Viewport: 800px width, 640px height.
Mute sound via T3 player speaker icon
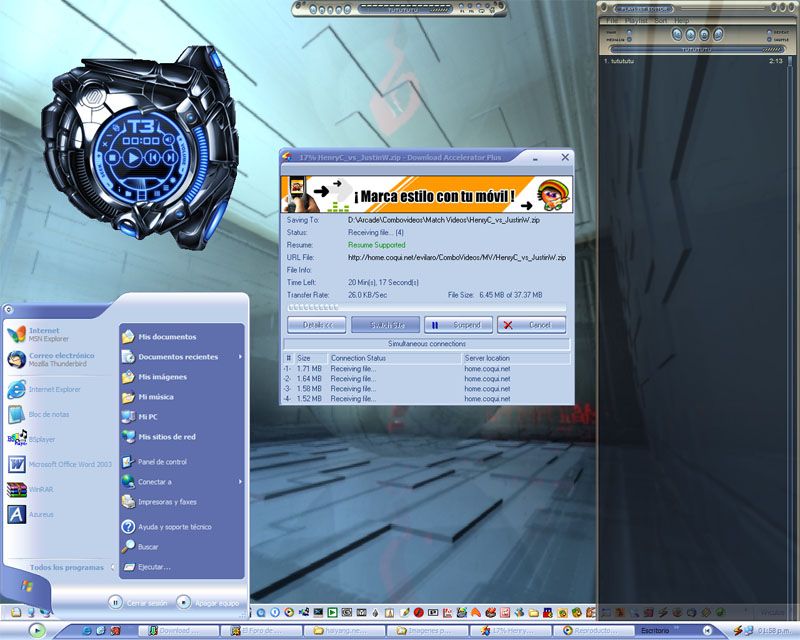pyautogui.click(x=169, y=140)
